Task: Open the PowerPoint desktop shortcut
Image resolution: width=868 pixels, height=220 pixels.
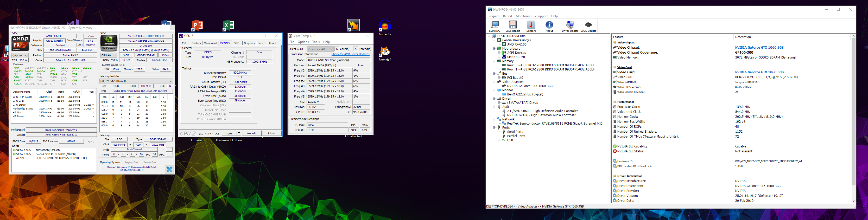Action: point(198,25)
